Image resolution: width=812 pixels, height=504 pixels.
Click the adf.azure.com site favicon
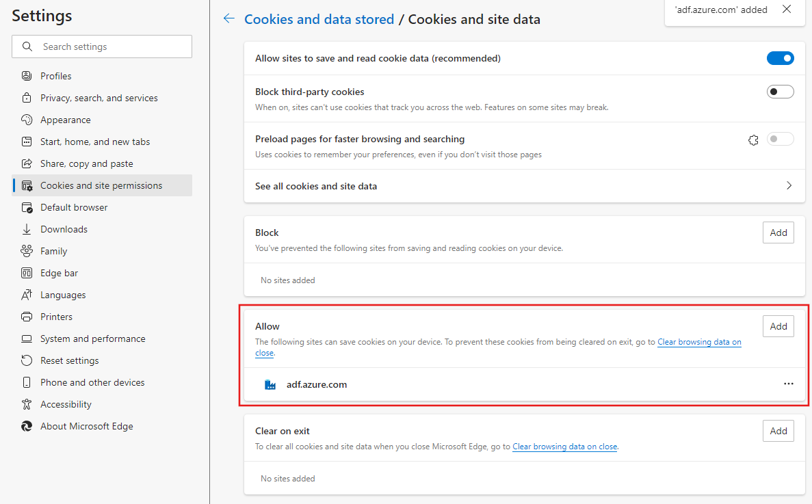(270, 384)
